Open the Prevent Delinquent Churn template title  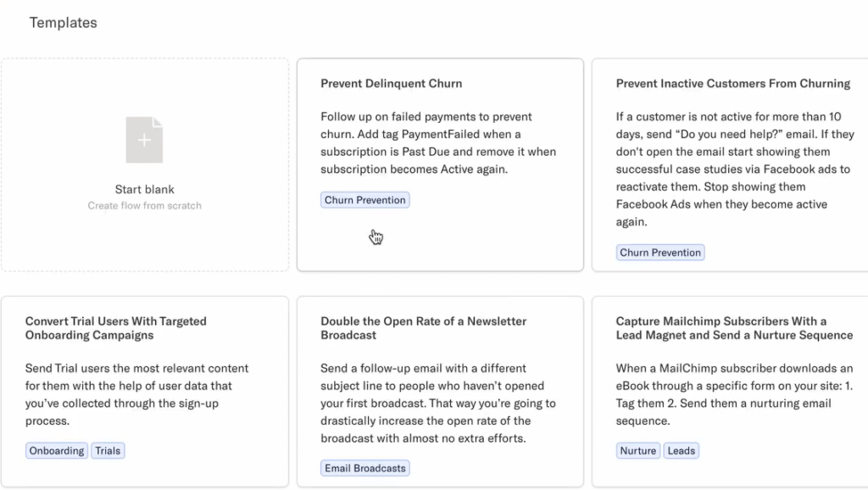pos(391,84)
